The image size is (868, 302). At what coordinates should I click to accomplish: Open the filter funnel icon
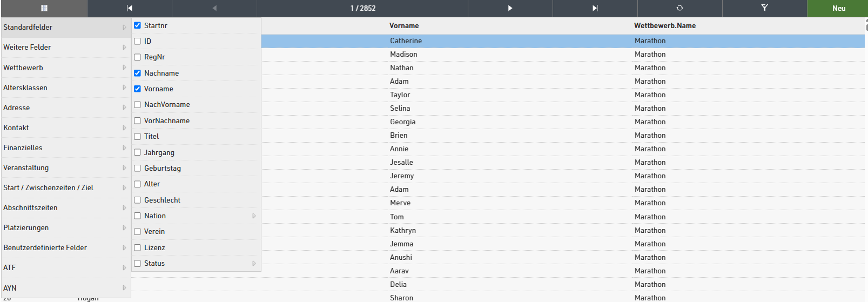764,8
